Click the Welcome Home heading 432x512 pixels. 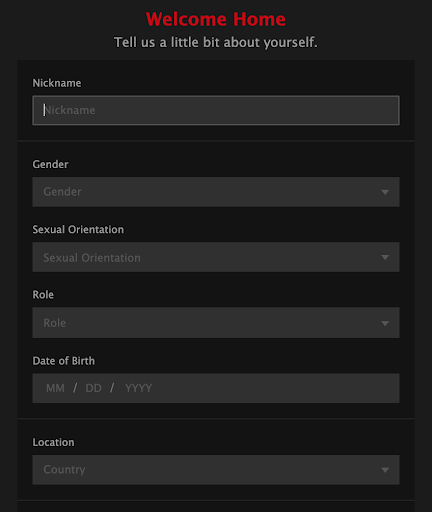coord(216,19)
